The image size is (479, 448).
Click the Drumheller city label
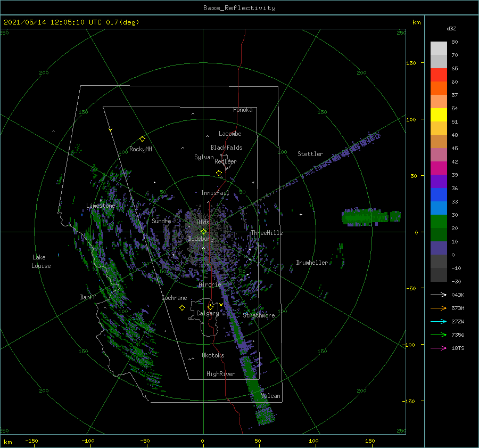312,263
